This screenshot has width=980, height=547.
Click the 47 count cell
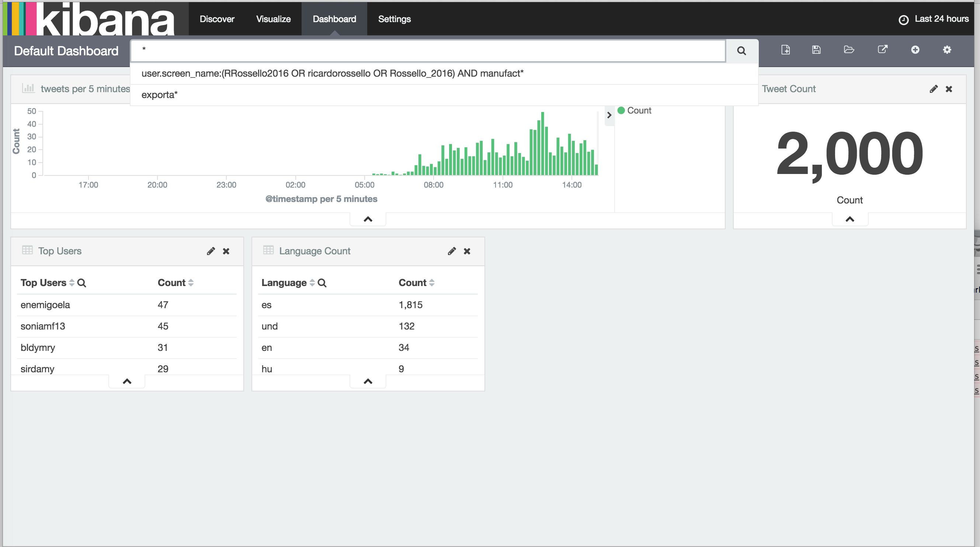click(163, 305)
